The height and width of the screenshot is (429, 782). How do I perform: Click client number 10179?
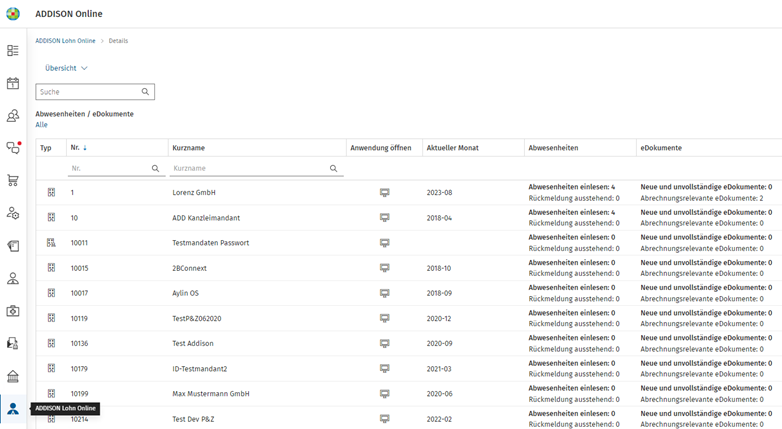point(79,369)
